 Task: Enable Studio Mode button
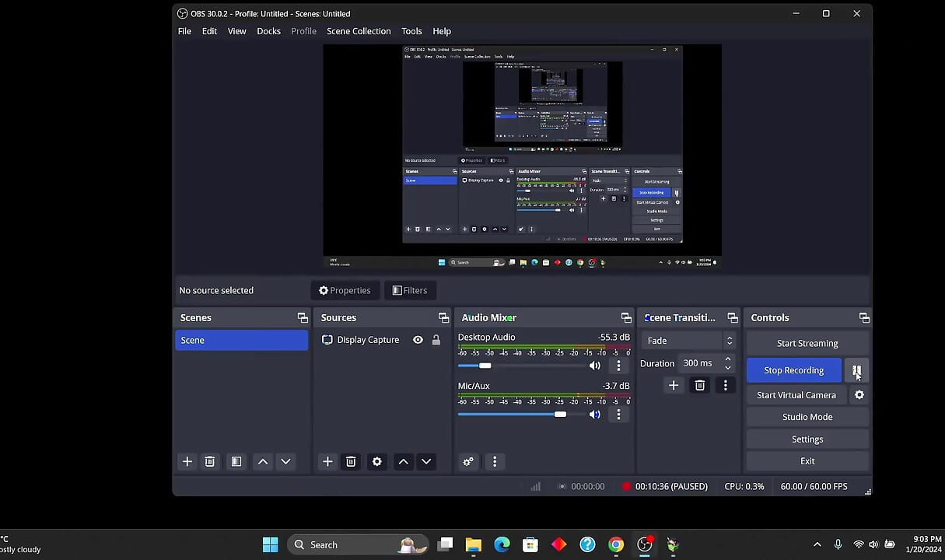pyautogui.click(x=807, y=417)
